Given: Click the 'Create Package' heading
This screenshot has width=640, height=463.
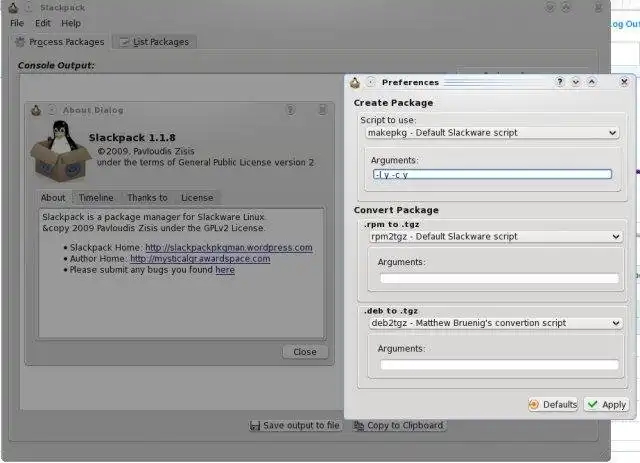Looking at the screenshot, I should coord(393,103).
